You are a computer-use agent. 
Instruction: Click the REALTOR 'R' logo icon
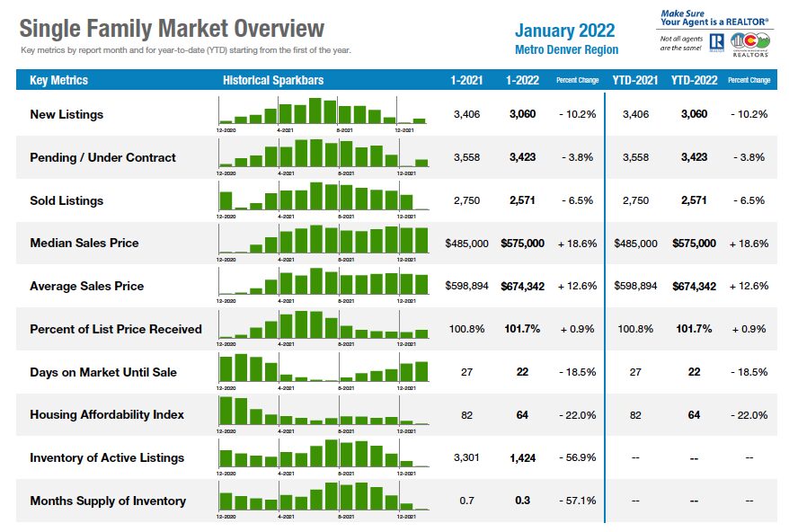coord(716,43)
